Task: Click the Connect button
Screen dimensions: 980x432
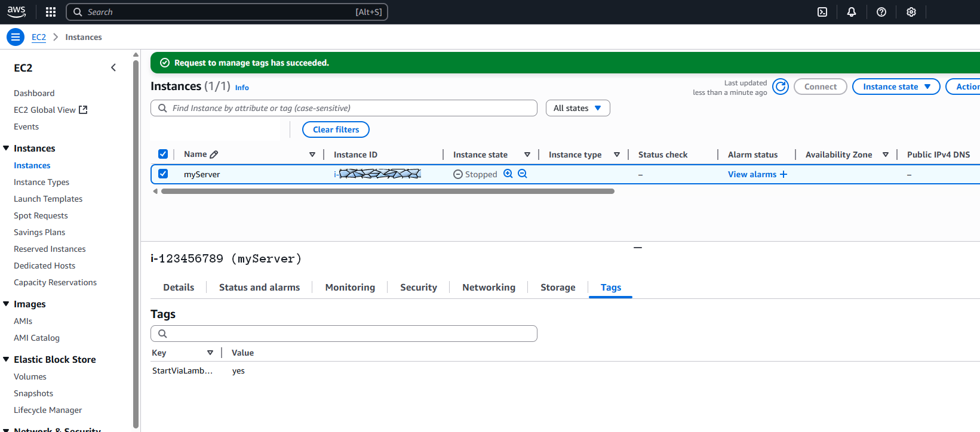Action: tap(821, 87)
